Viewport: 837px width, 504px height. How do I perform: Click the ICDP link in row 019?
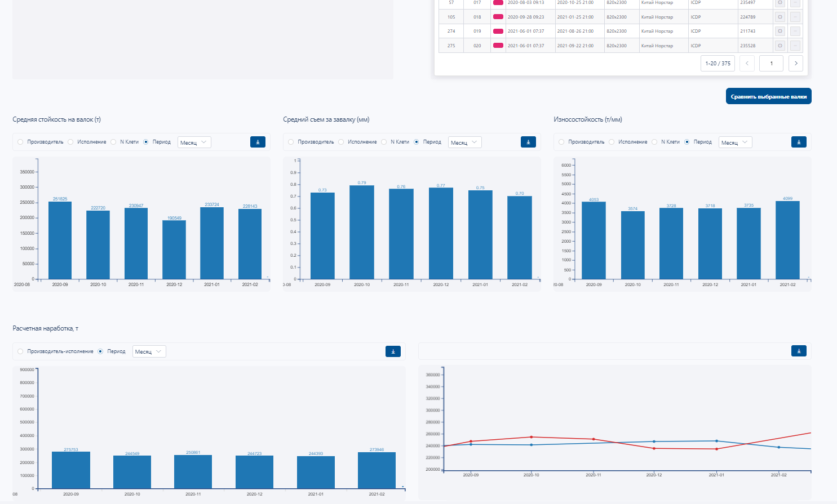point(696,31)
